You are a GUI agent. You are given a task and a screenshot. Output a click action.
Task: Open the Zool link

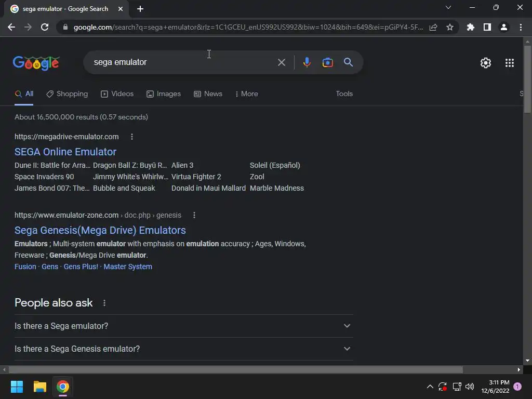tap(257, 177)
